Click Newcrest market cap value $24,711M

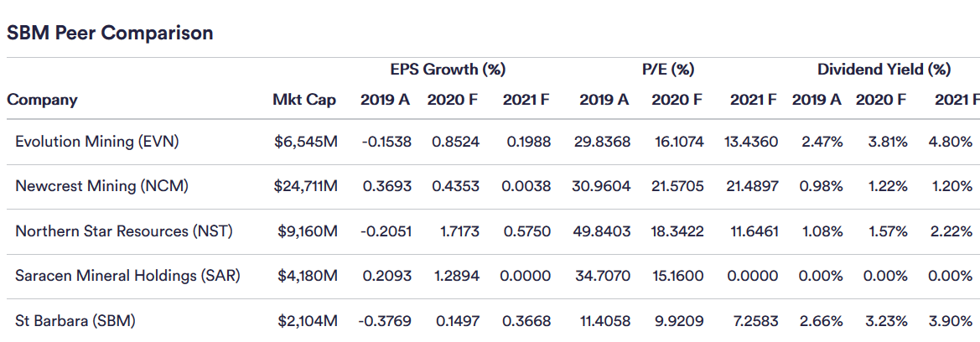coord(306,186)
